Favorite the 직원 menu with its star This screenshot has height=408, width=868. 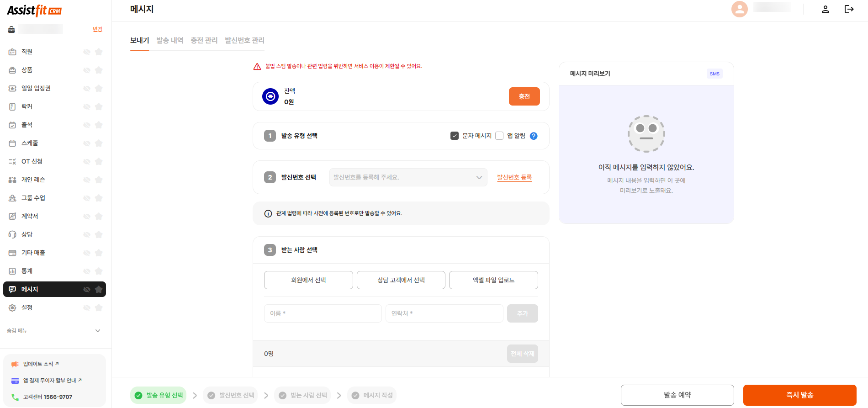click(99, 52)
